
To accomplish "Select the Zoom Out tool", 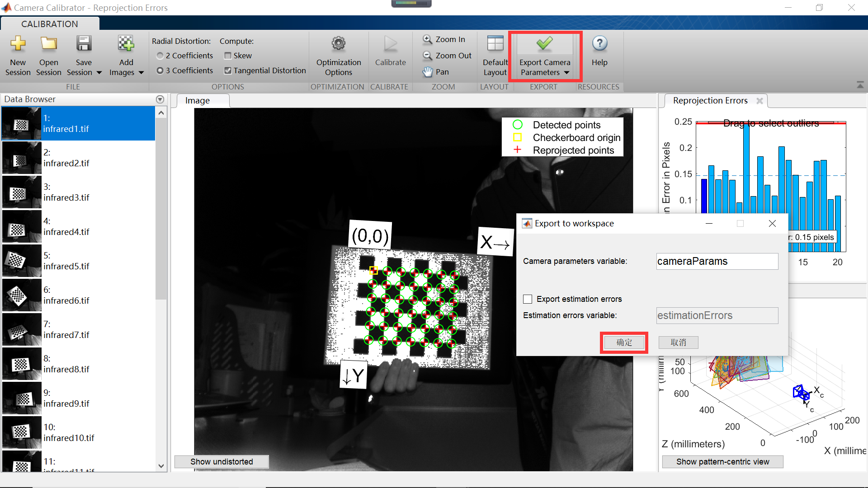I will [447, 56].
